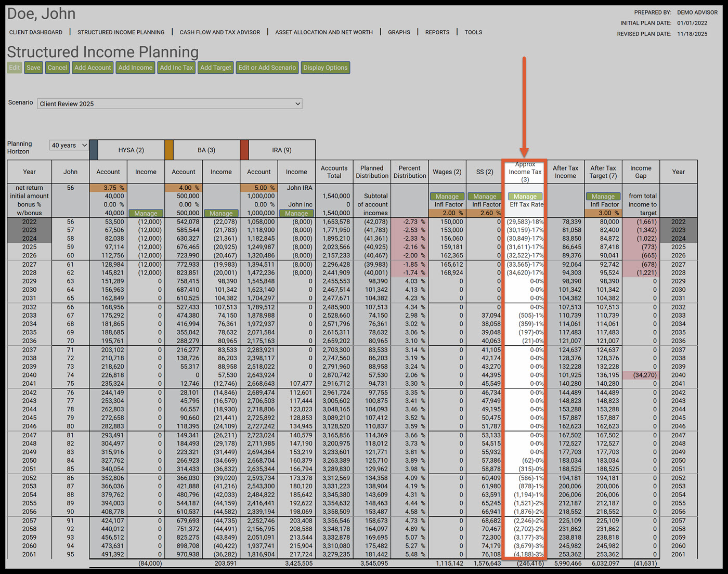728x574 pixels.
Task: Click the Edit button
Action: (15, 68)
